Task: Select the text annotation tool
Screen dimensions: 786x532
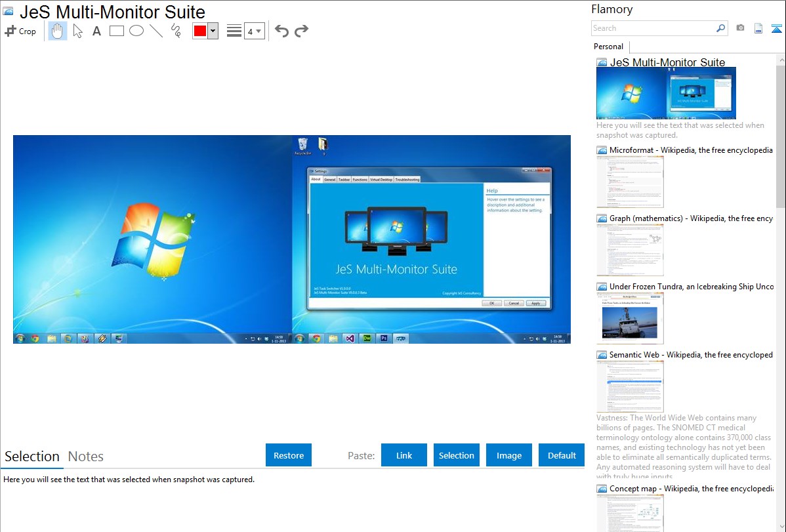Action: (x=96, y=31)
